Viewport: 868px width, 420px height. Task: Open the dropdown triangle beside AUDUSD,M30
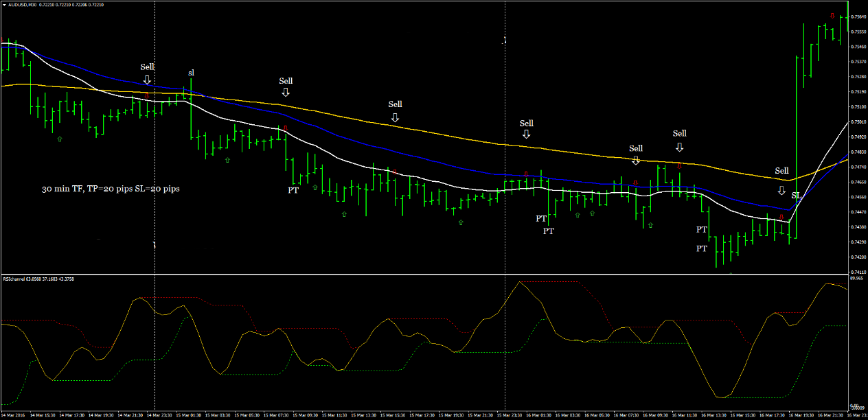[x=5, y=5]
